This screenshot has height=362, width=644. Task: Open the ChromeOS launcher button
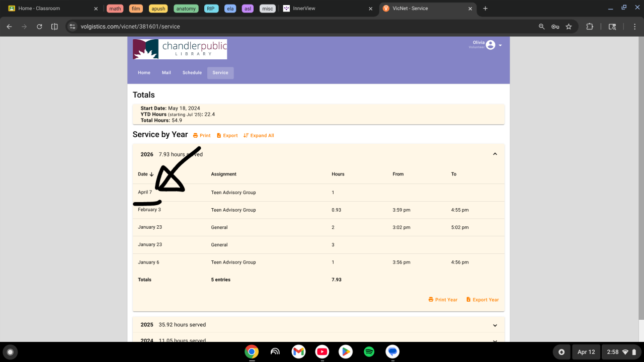click(x=10, y=352)
